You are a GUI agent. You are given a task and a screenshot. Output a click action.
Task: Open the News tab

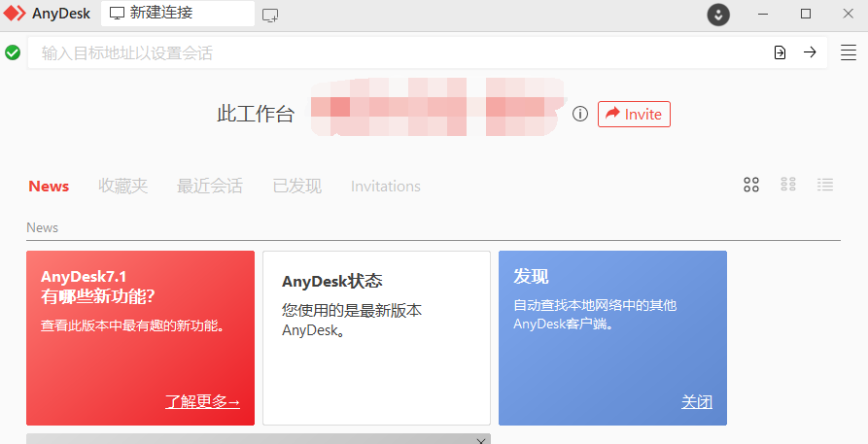pos(49,186)
